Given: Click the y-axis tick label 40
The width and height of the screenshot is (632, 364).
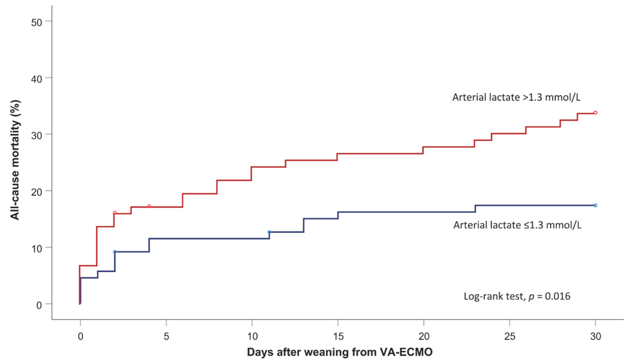Looking at the screenshot, I should pyautogui.click(x=37, y=79).
